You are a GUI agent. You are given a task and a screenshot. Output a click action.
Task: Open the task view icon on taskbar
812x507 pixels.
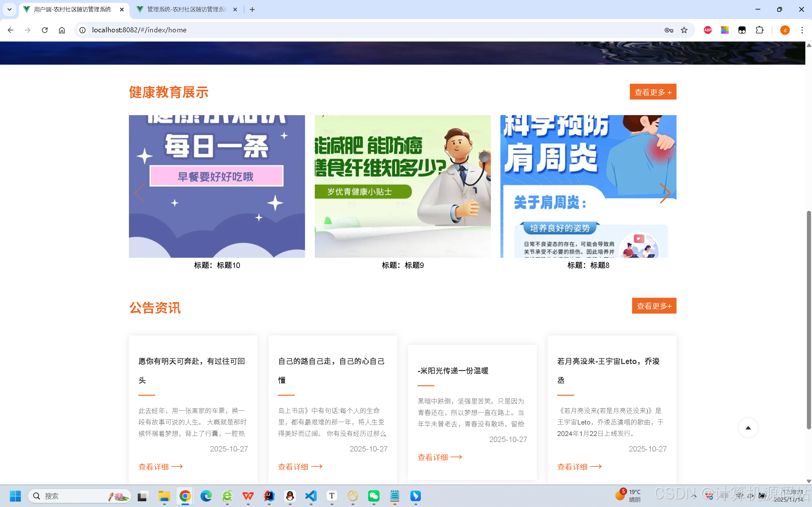(x=143, y=496)
